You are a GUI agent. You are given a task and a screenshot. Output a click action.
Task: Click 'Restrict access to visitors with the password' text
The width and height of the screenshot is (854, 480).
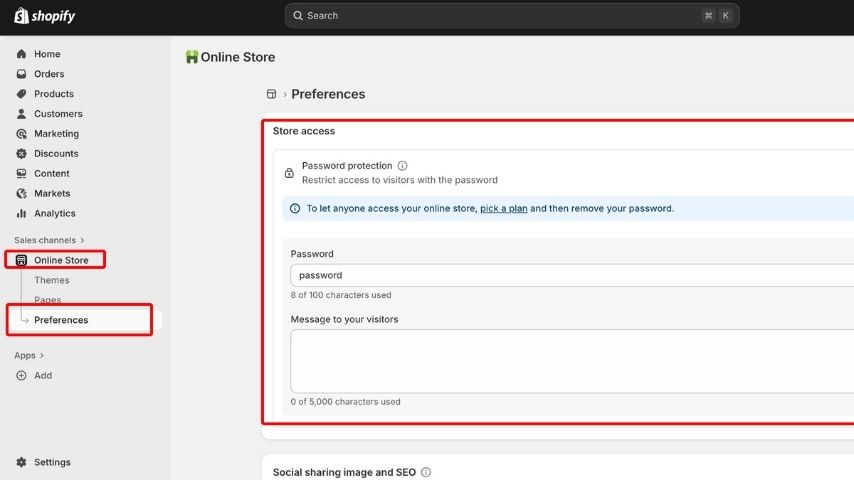(400, 180)
